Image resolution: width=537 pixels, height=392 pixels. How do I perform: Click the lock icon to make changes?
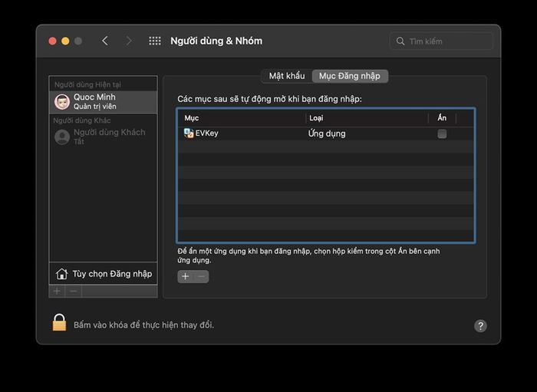click(x=59, y=322)
